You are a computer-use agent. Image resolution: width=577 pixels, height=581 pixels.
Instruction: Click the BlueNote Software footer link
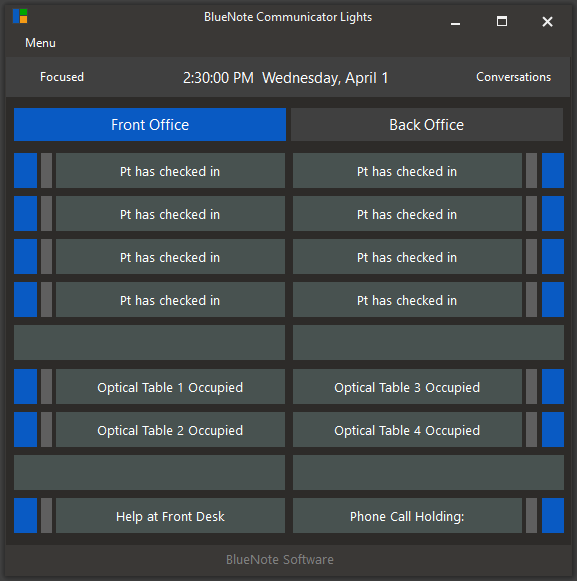tap(280, 560)
